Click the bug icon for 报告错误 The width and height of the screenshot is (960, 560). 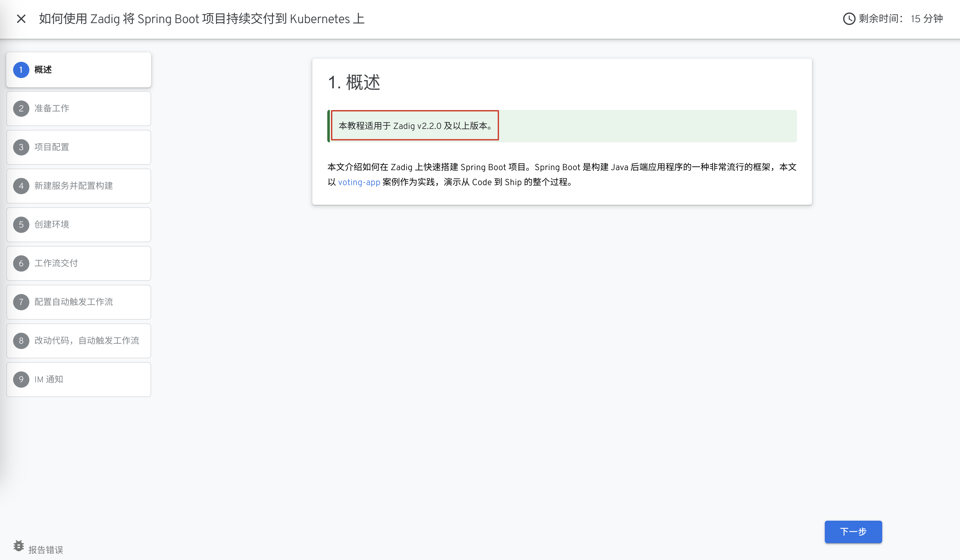(x=18, y=546)
